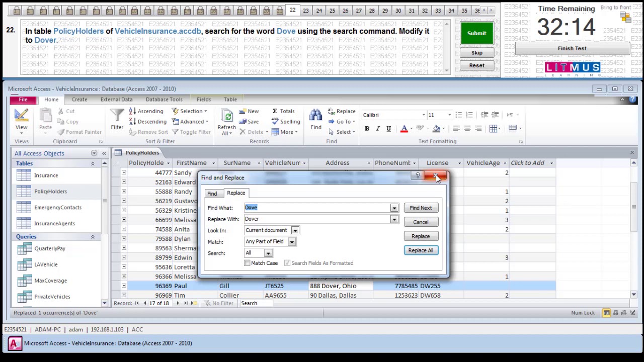Click the Replace All button
Viewport: 644px width, 362px height.
pos(421,250)
